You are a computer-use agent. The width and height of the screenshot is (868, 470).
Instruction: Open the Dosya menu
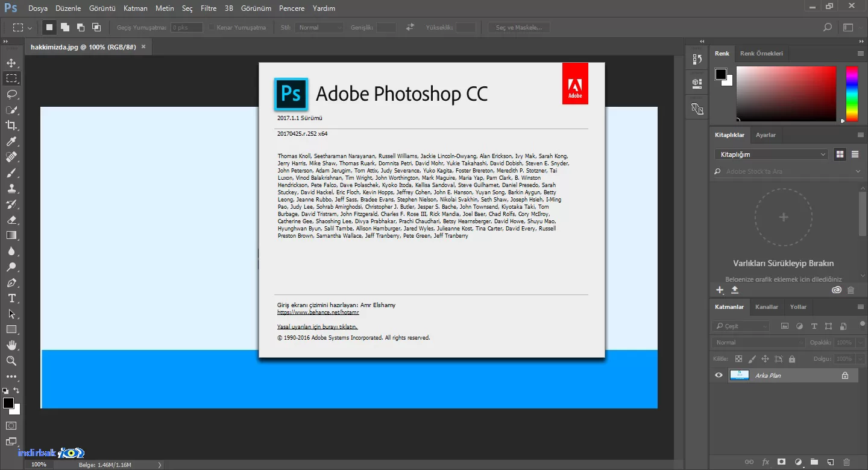(38, 8)
